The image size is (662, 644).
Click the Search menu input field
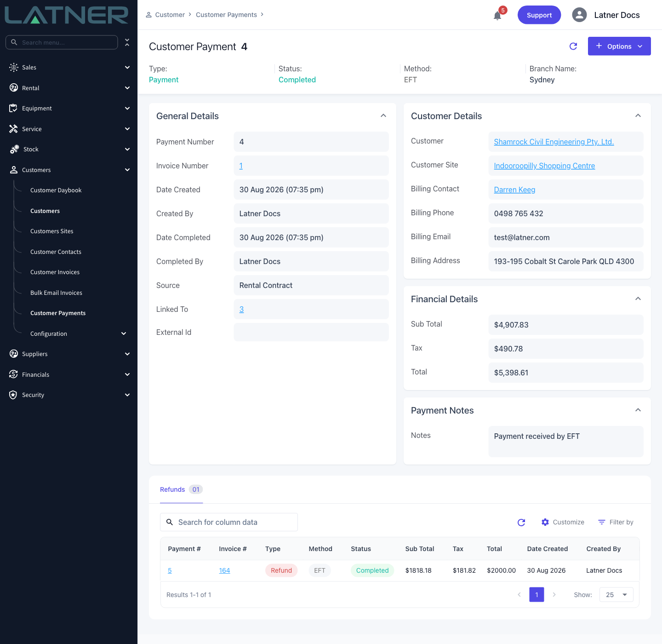(62, 42)
